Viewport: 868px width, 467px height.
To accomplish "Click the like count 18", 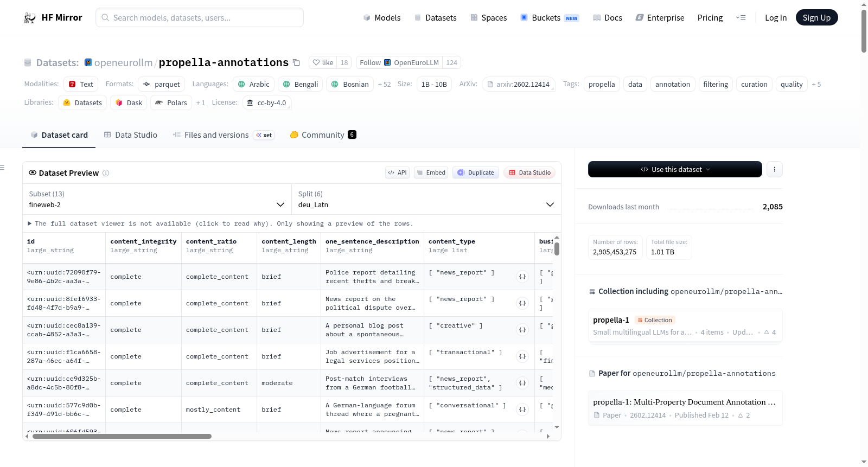I will pyautogui.click(x=344, y=62).
